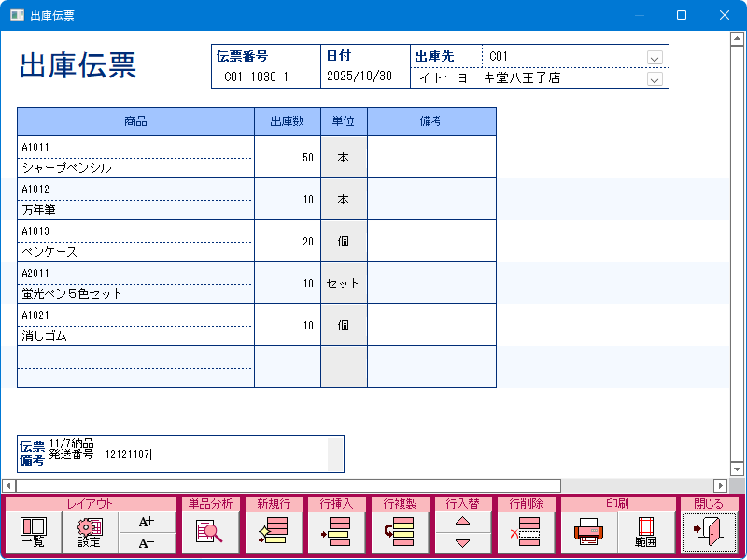747x560 pixels.
Task: Add a new row with 新規行
Action: point(273,533)
